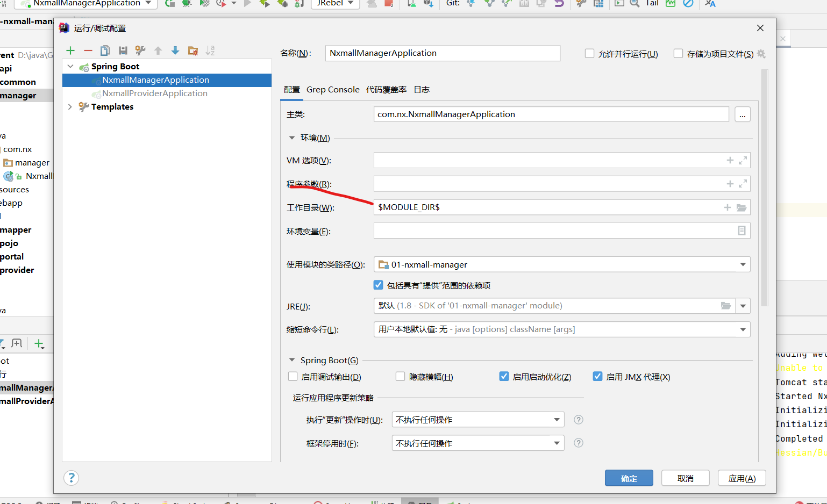Uncheck 启用 JMX 代理 checkbox
Image resolution: width=827 pixels, height=504 pixels.
(597, 376)
